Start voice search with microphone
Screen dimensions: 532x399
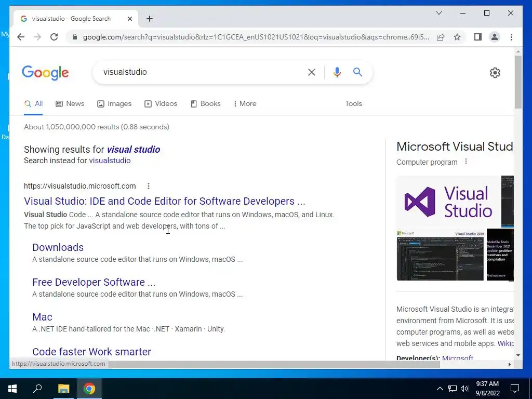pyautogui.click(x=337, y=72)
